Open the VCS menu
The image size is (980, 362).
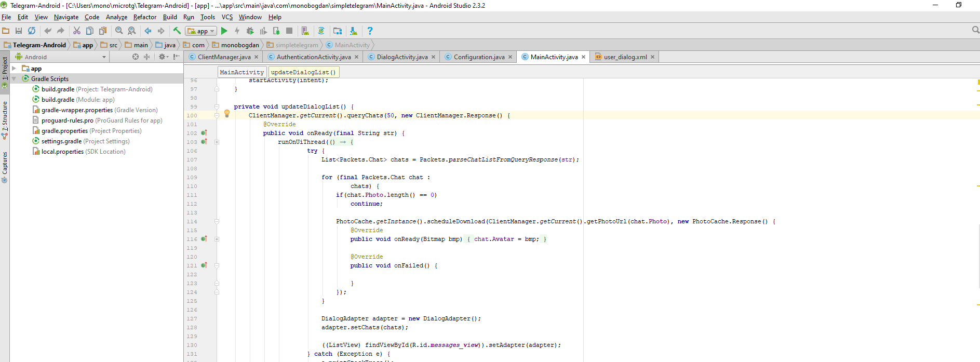pos(227,17)
